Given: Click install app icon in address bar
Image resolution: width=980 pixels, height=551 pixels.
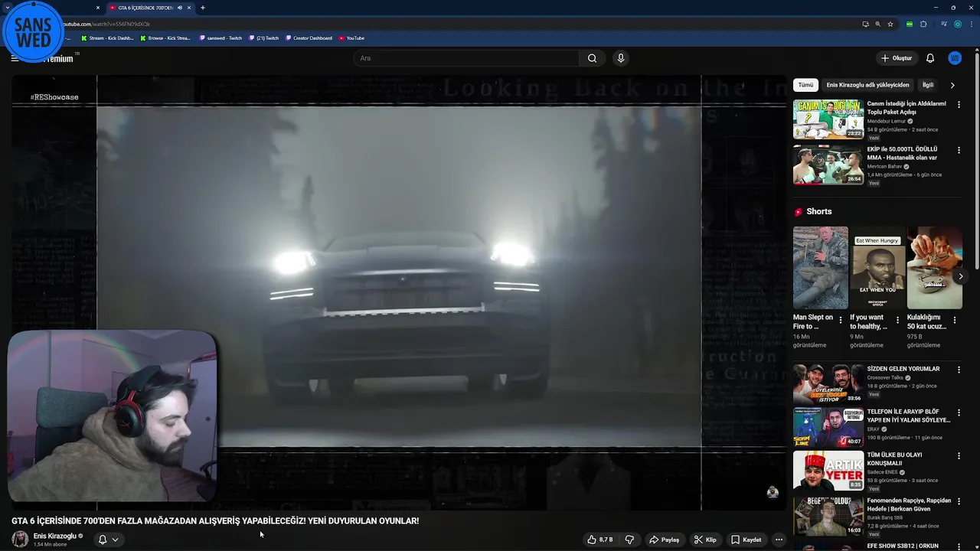Looking at the screenshot, I should [x=865, y=24].
